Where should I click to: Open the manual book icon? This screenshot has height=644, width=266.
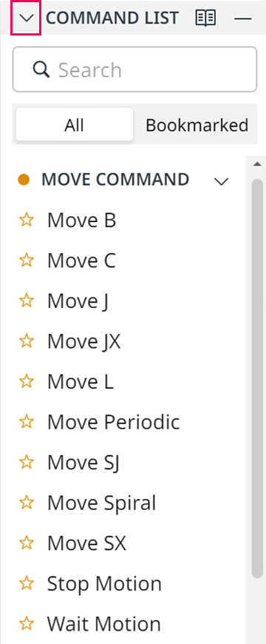(205, 18)
